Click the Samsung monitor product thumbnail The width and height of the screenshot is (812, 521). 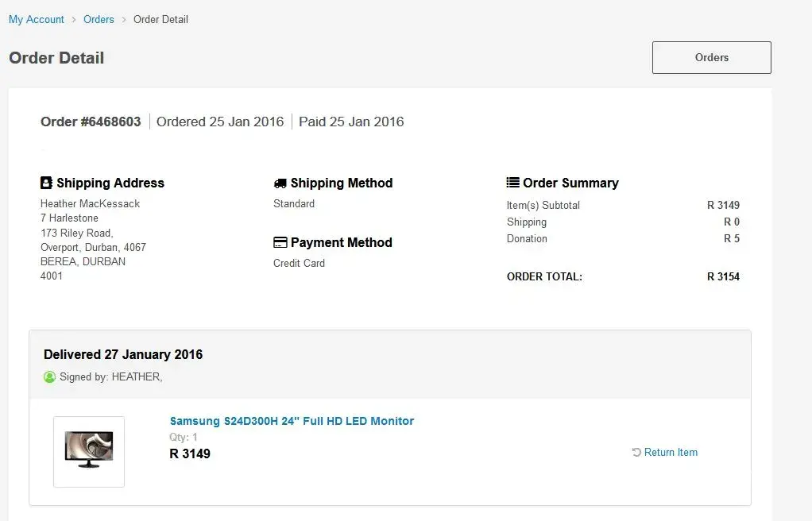(89, 451)
